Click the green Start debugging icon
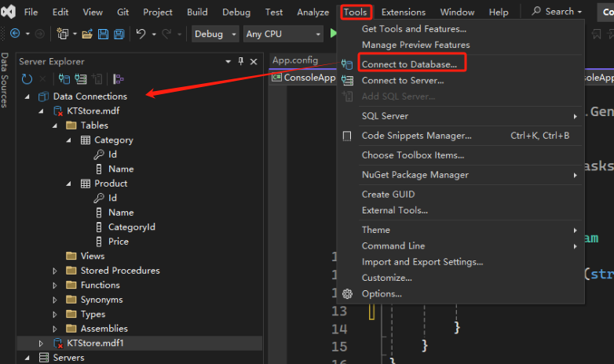Screen dimensions: 614x364 click(x=333, y=33)
